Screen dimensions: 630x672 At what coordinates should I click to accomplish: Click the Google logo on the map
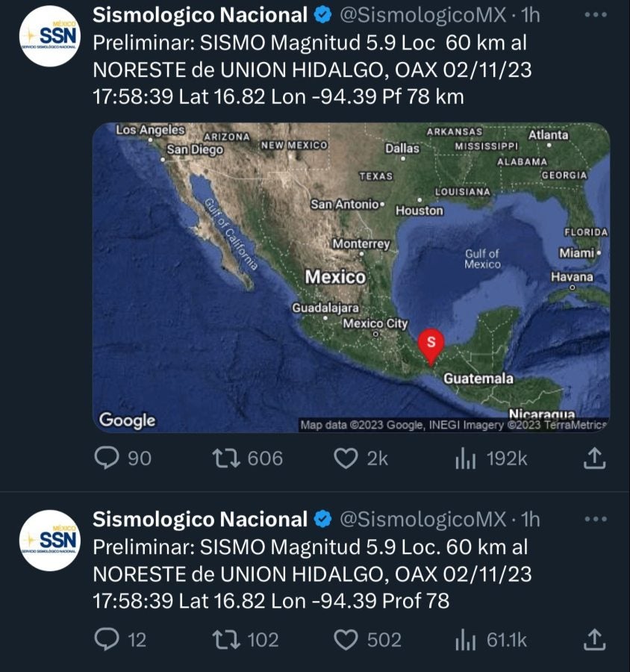[128, 420]
